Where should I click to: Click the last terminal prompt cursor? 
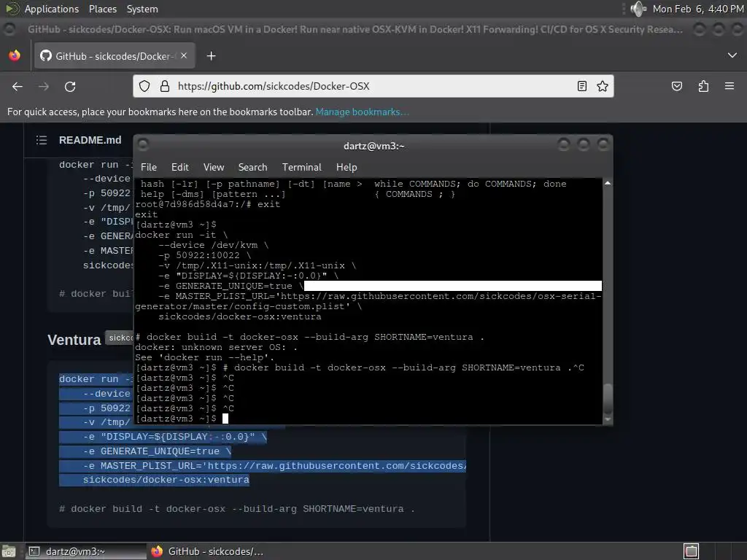pos(225,418)
